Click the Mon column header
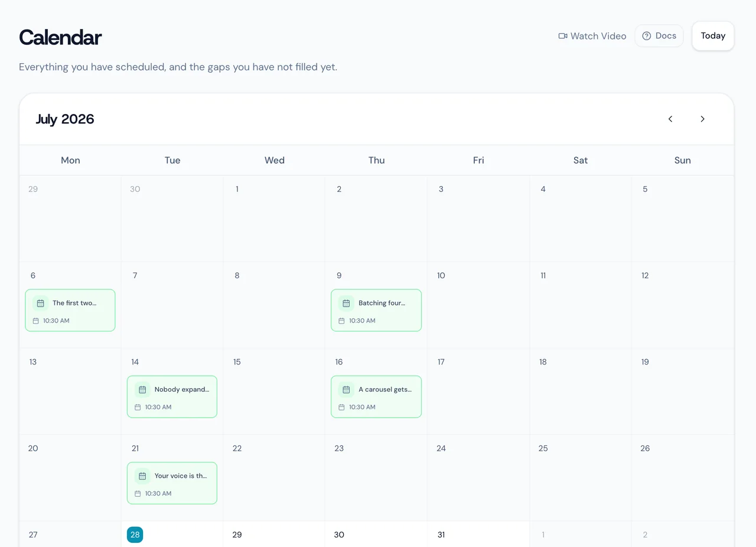Screen dimensions: 756x547 pos(70,160)
